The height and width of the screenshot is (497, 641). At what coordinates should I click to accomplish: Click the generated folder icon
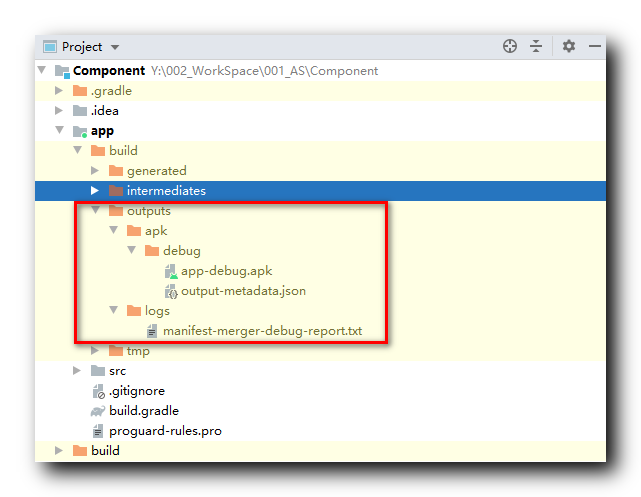pos(116,170)
